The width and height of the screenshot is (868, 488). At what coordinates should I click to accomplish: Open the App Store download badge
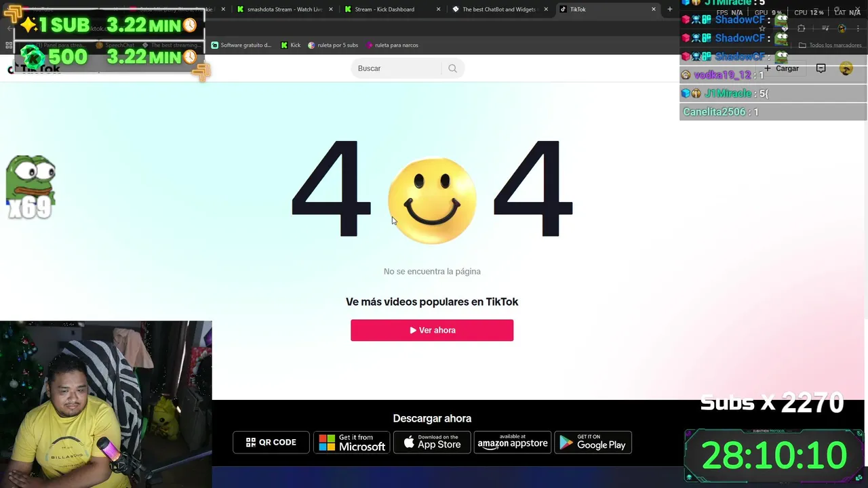432,443
